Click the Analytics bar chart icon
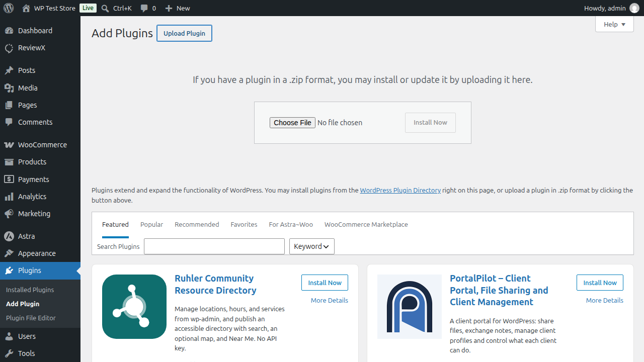 [9, 197]
